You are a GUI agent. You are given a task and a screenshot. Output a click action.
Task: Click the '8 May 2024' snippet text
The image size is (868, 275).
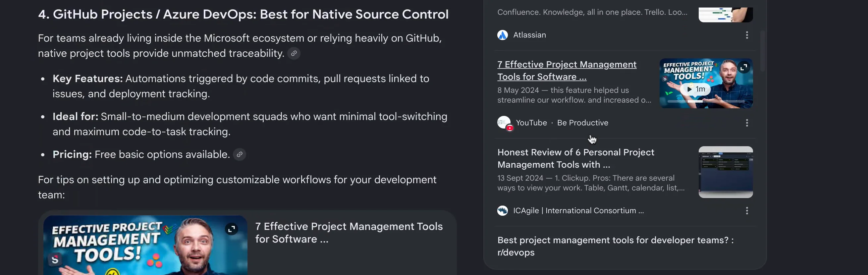pos(574,95)
